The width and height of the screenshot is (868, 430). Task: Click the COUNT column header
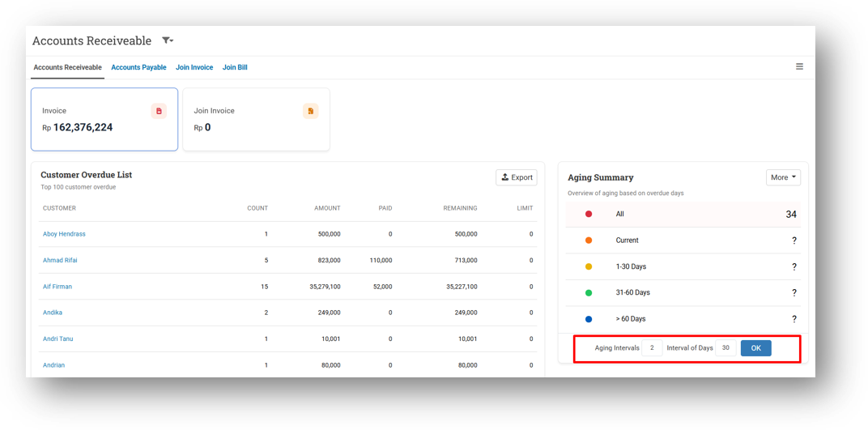point(257,209)
